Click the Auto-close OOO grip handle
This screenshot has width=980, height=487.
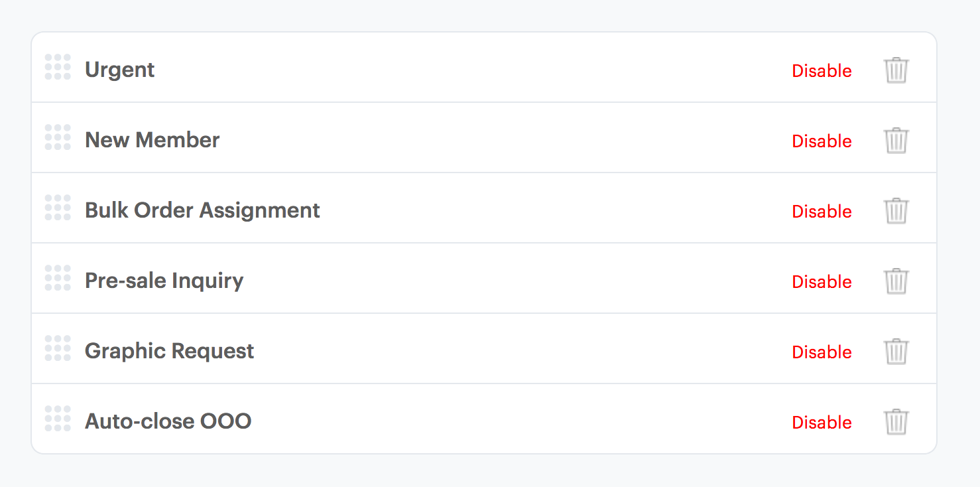(58, 419)
